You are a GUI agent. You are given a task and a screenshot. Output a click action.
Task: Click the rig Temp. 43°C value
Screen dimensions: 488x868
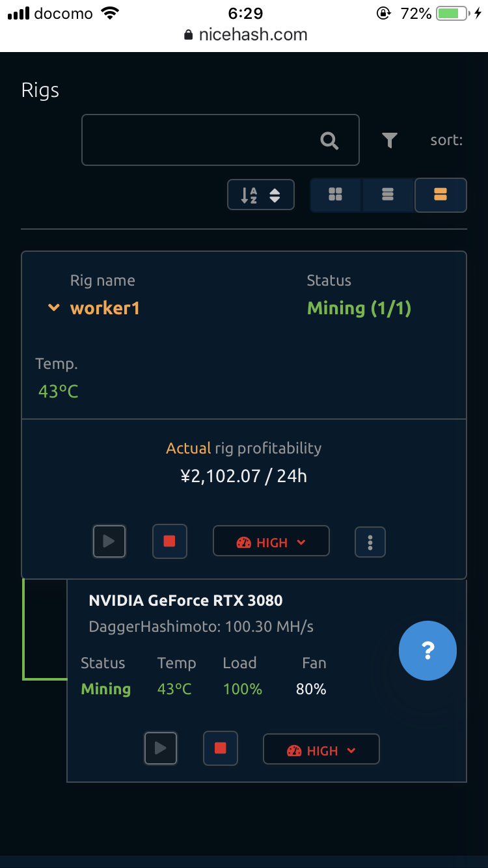pos(59,392)
